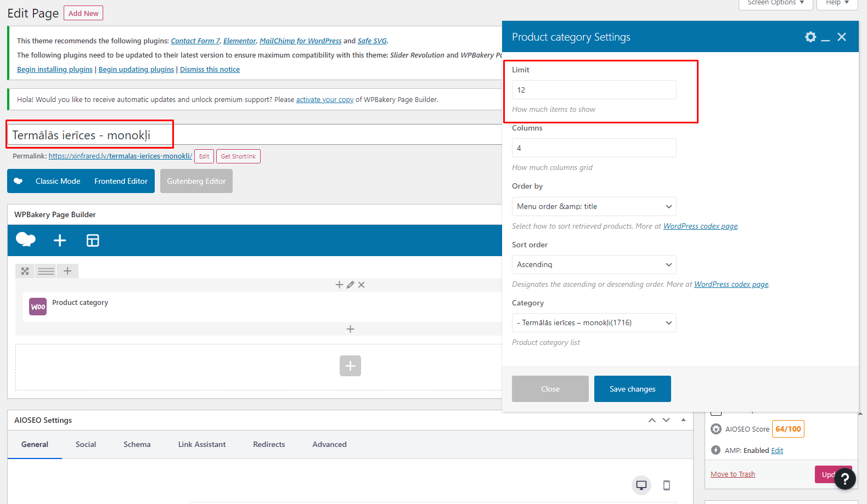
Task: Open templates icon in WPBakery toolbar
Action: click(x=93, y=240)
